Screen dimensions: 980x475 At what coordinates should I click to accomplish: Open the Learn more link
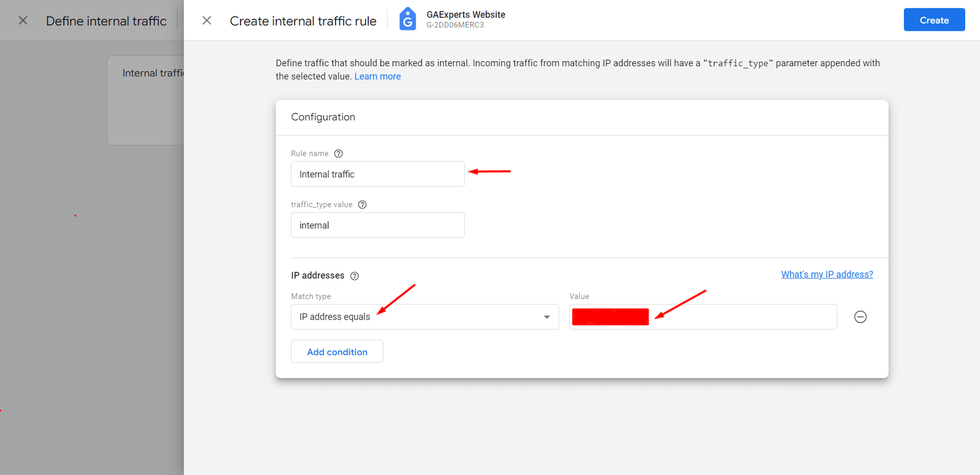tap(377, 76)
